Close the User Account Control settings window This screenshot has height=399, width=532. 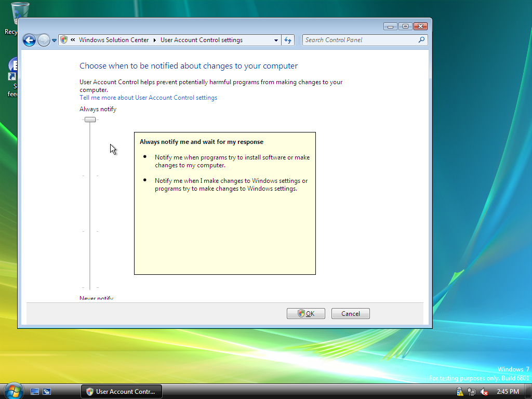[x=420, y=26]
